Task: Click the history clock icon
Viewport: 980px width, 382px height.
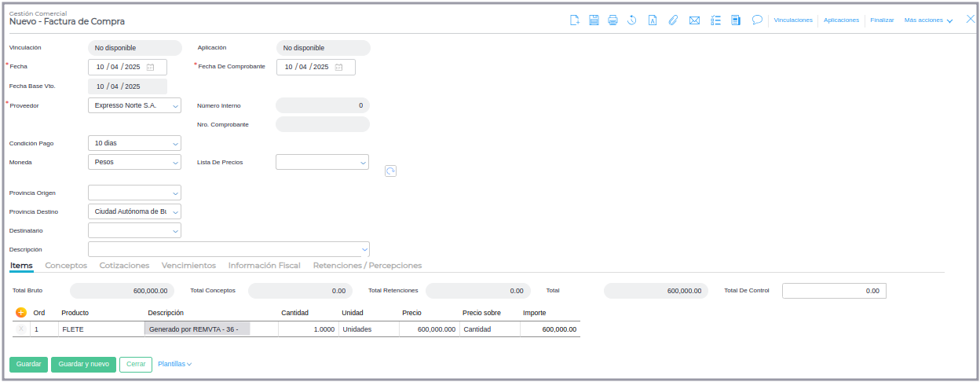Action: point(632,20)
